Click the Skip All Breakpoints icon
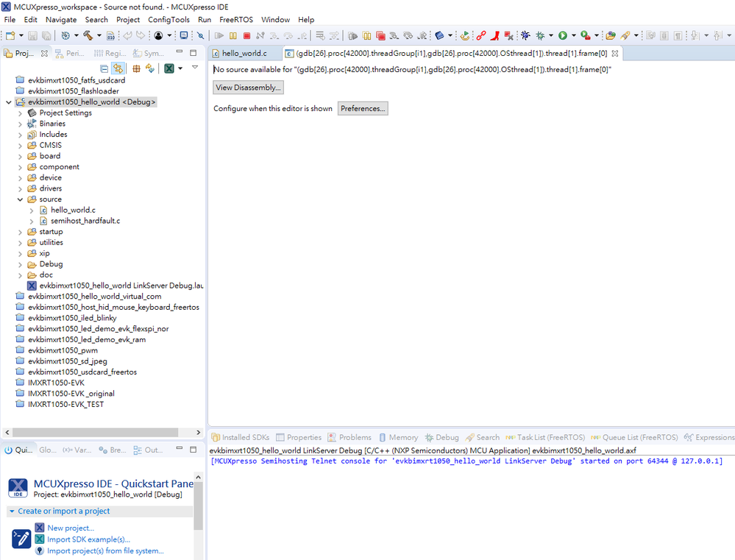Image resolution: width=735 pixels, height=560 pixels. [201, 35]
